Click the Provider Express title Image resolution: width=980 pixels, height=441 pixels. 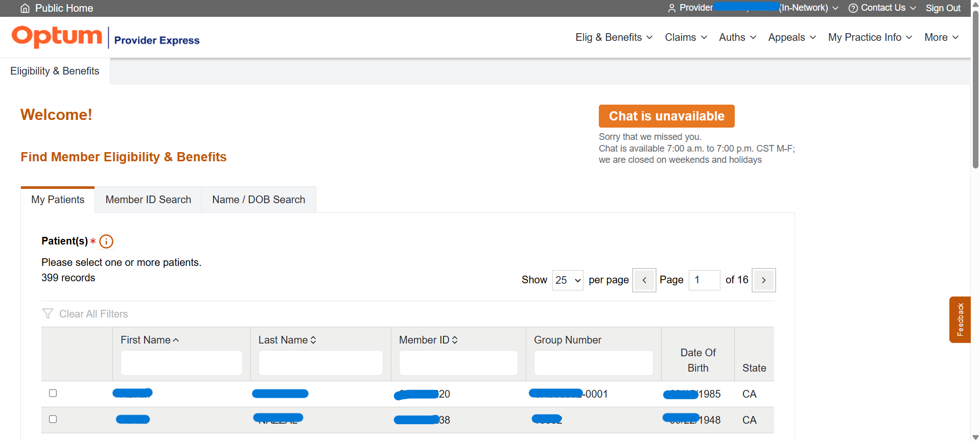(x=157, y=40)
